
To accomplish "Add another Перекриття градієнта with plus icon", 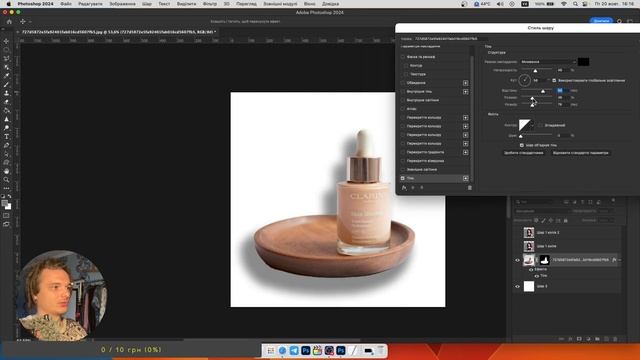I will point(465,152).
